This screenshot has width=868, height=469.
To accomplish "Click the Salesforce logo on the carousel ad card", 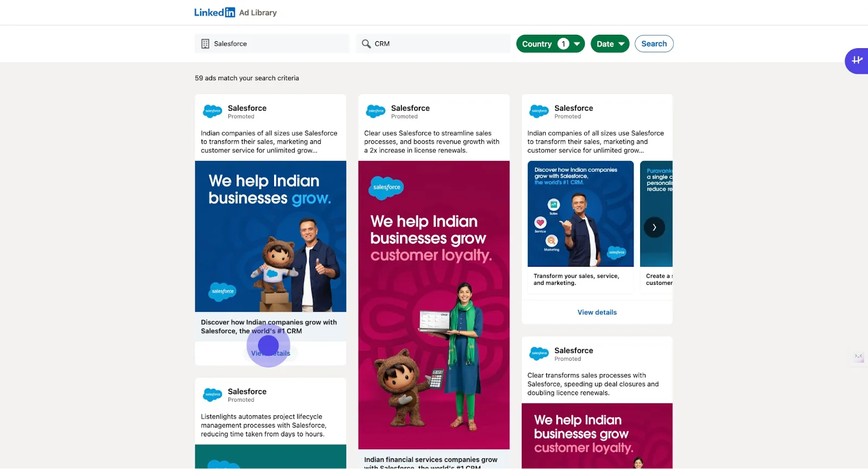I will click(539, 111).
